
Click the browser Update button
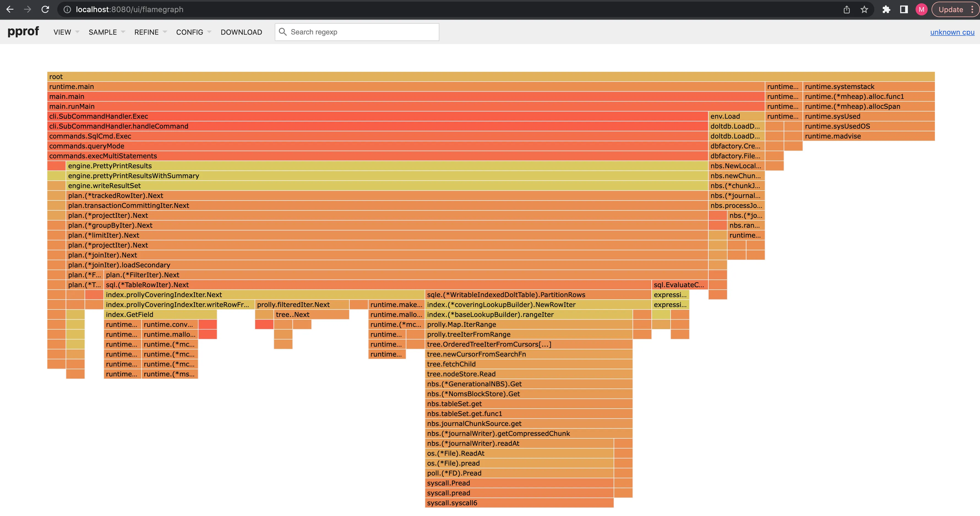pyautogui.click(x=950, y=10)
